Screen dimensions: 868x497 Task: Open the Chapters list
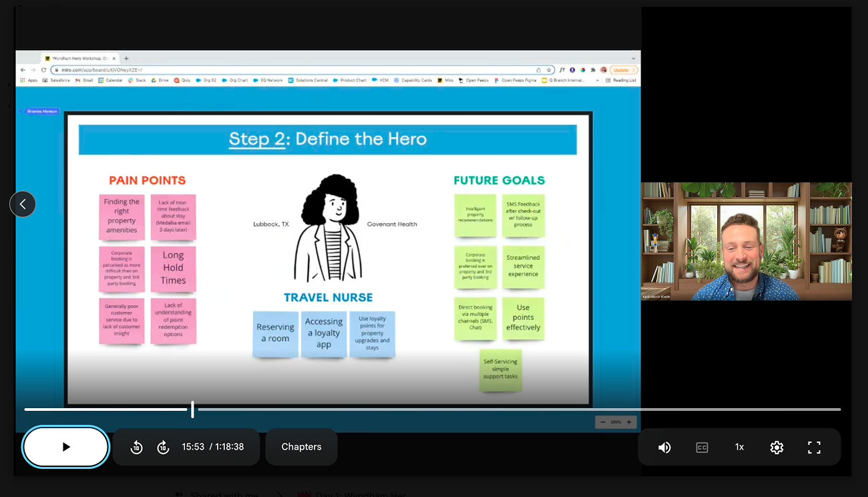[x=301, y=447]
